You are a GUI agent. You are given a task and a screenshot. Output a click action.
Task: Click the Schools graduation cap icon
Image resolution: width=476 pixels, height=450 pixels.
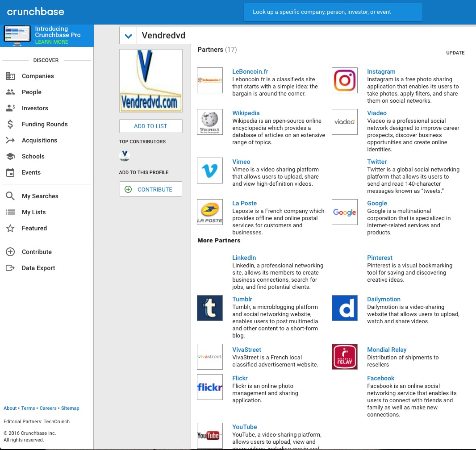click(10, 156)
